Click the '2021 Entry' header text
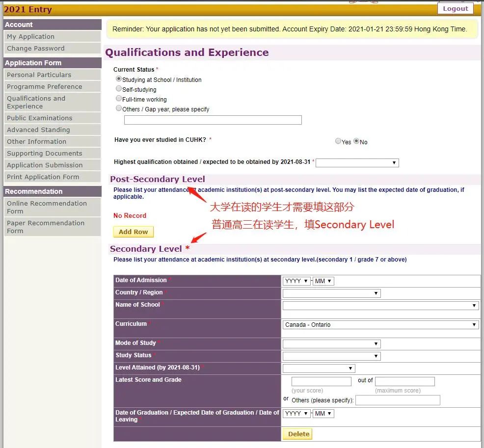 point(28,9)
